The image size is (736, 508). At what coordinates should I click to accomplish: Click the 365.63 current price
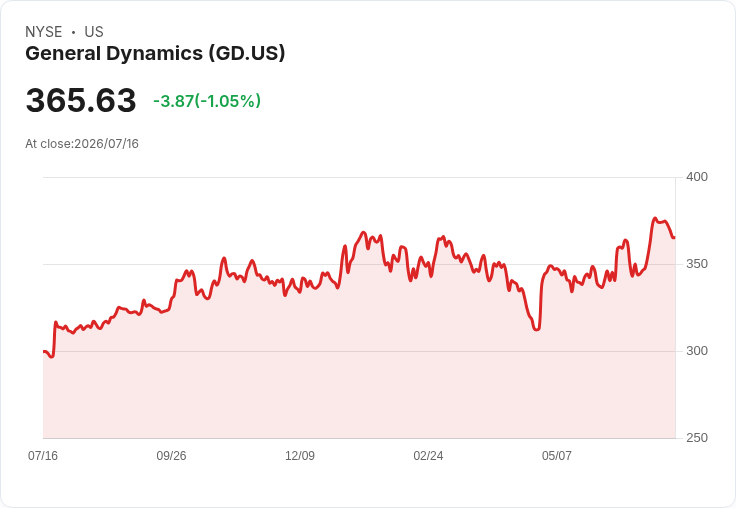[x=81, y=100]
